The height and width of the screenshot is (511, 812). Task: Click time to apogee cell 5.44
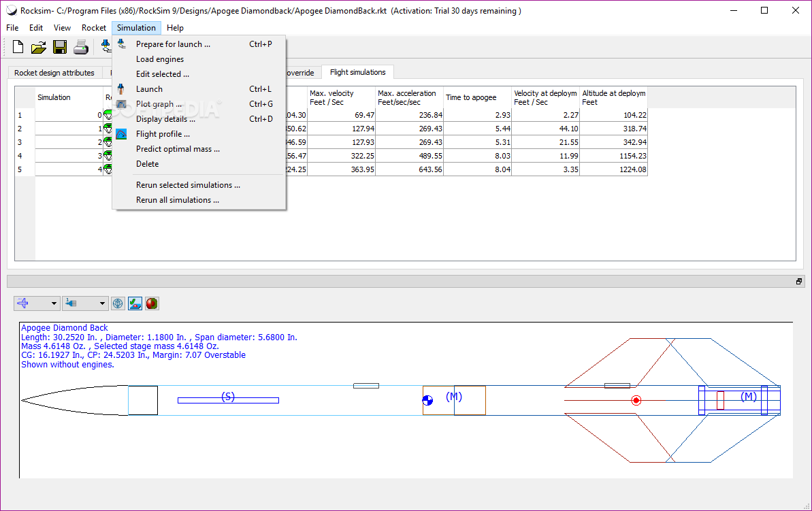coord(477,129)
